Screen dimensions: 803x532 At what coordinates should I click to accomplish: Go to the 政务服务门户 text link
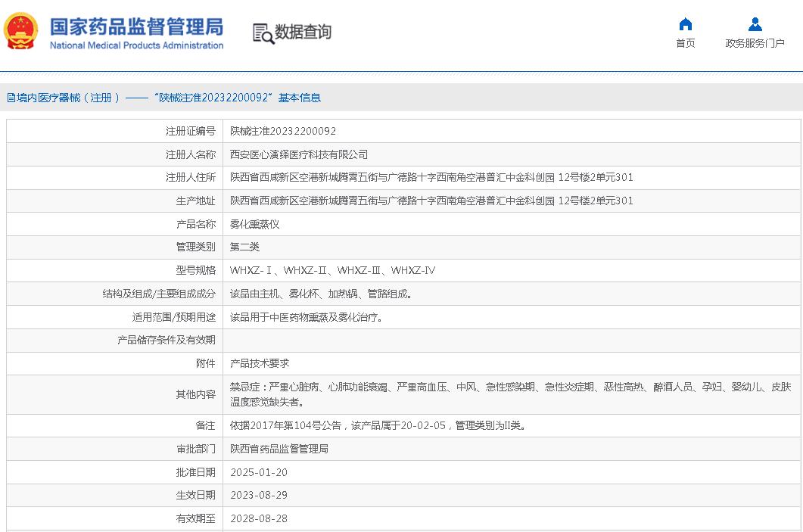pyautogui.click(x=755, y=43)
